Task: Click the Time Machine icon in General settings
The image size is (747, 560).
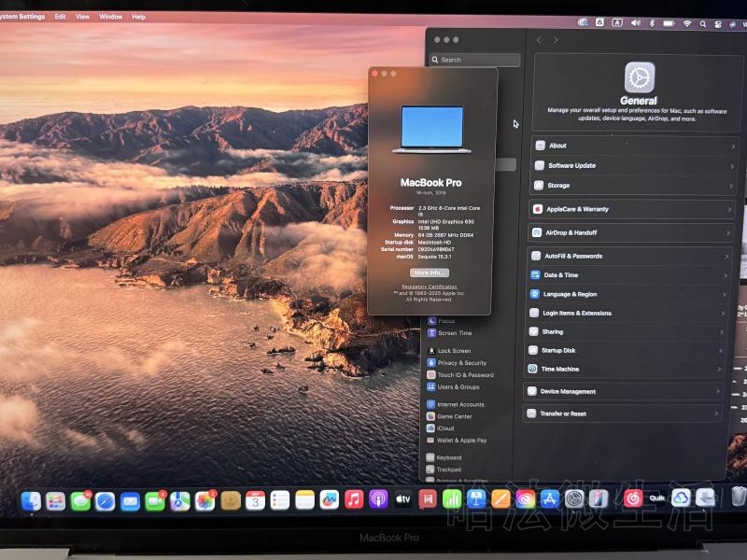Action: coord(533,370)
